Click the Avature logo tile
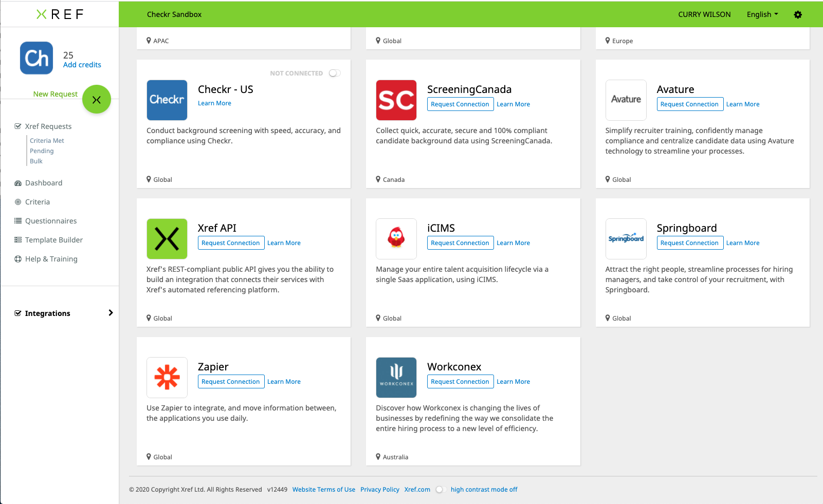 click(626, 100)
